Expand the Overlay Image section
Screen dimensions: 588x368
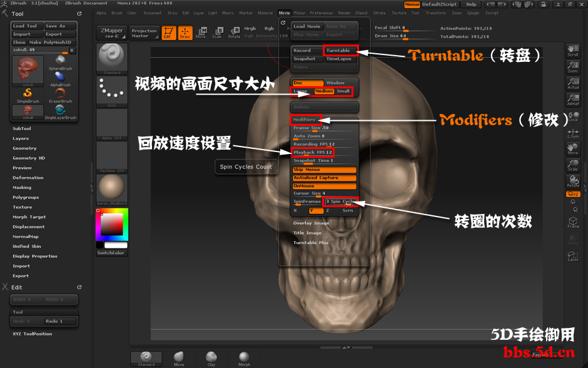click(x=311, y=223)
